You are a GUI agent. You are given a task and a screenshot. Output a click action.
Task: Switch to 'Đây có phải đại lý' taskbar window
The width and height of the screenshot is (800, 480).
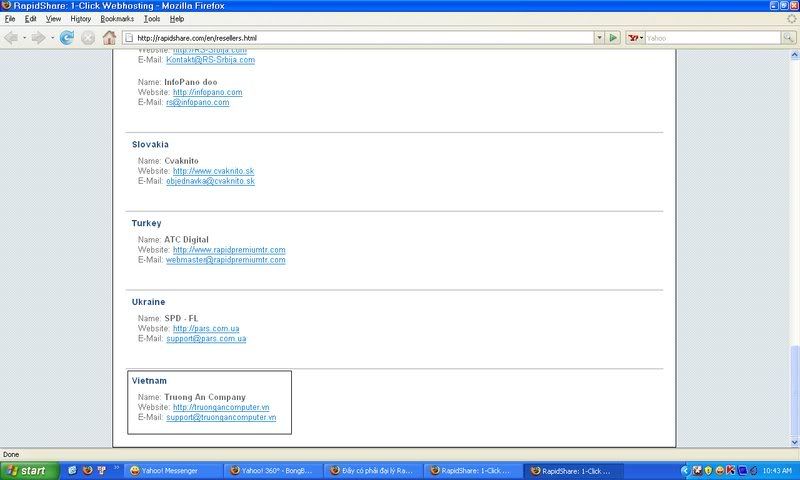[373, 471]
